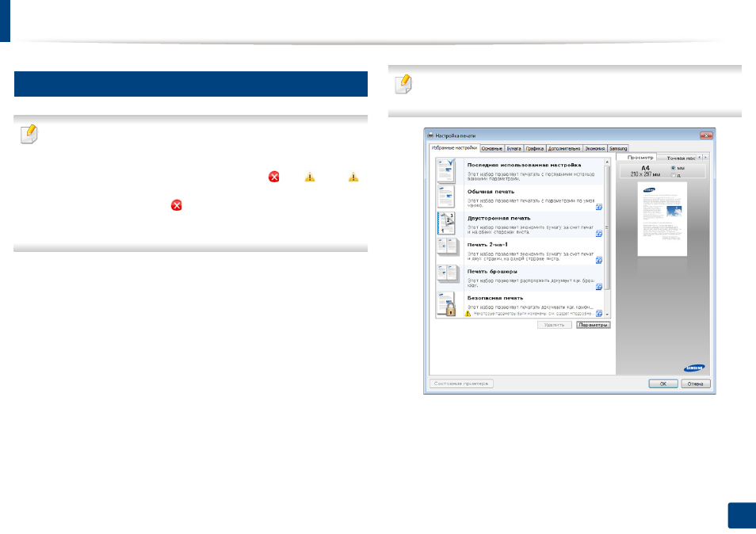This screenshot has width=756, height=534.
Task: Select the inch (д) units radio button
Action: tap(674, 175)
